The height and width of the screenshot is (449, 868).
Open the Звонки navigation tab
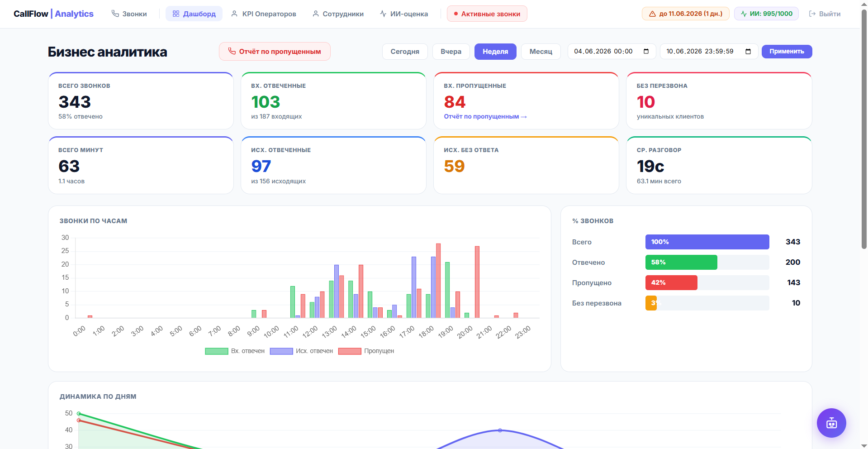click(x=129, y=14)
